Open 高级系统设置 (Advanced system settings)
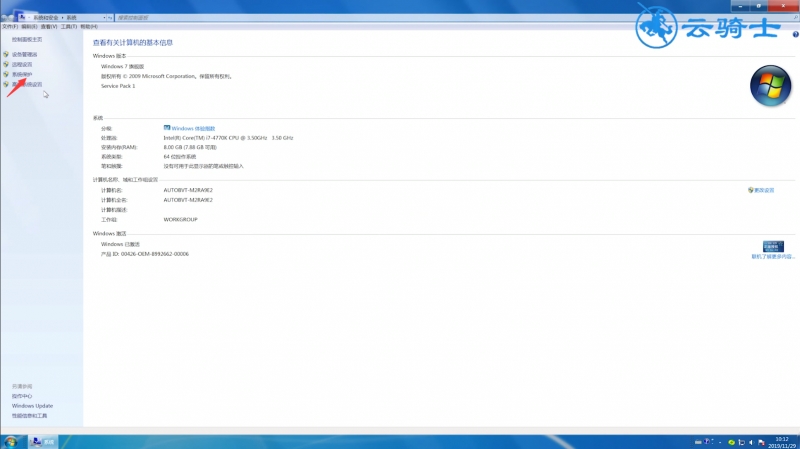The height and width of the screenshot is (449, 800). (27, 84)
